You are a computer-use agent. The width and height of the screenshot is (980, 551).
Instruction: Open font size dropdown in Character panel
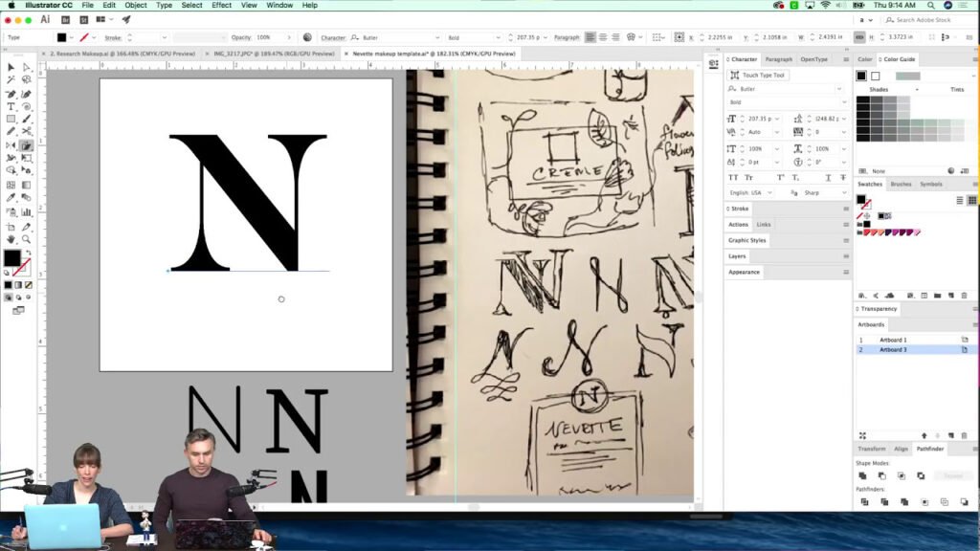[x=777, y=119]
